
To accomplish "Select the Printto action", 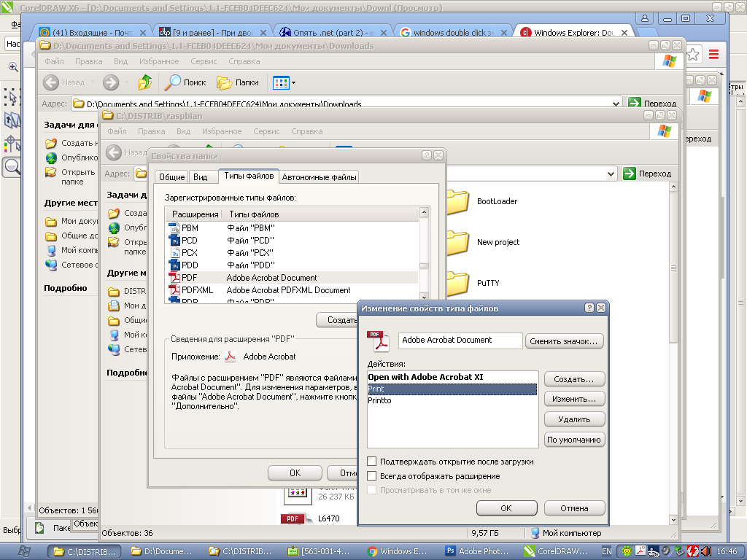I will pyautogui.click(x=452, y=400).
